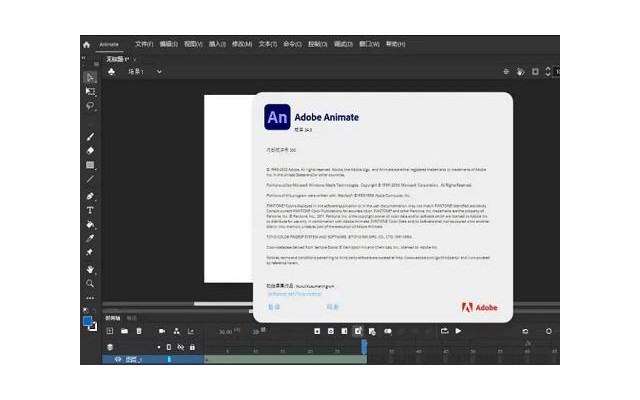Switch to the output tab beside 时间轴
The height and width of the screenshot is (400, 640).
131,318
